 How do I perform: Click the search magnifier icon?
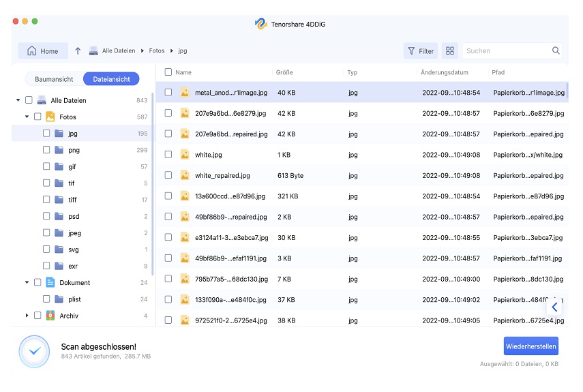pos(556,51)
